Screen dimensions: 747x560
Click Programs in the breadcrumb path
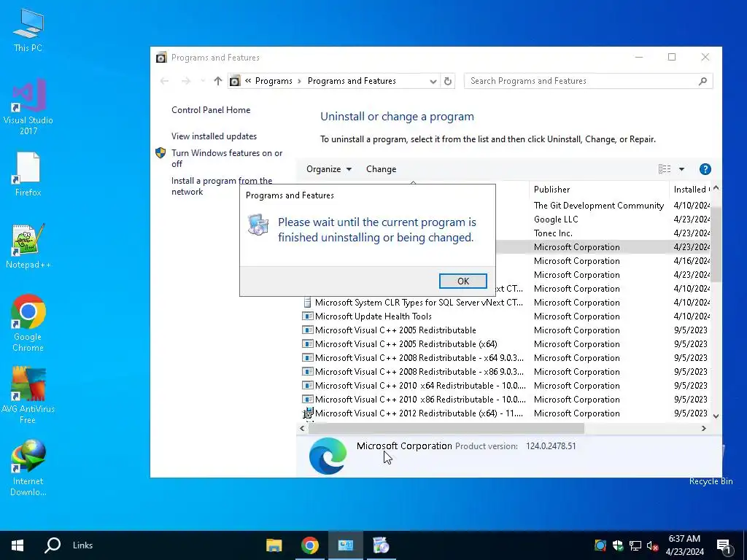pyautogui.click(x=274, y=81)
